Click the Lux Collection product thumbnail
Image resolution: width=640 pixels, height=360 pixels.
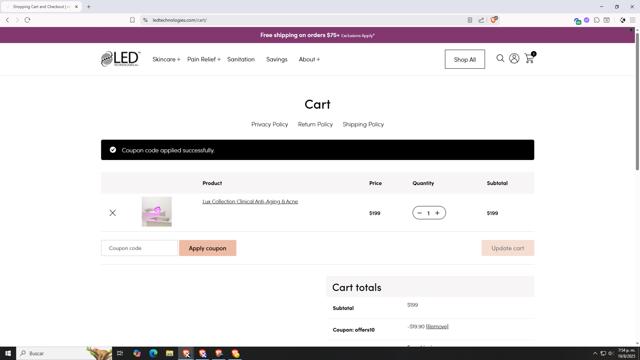pyautogui.click(x=157, y=211)
